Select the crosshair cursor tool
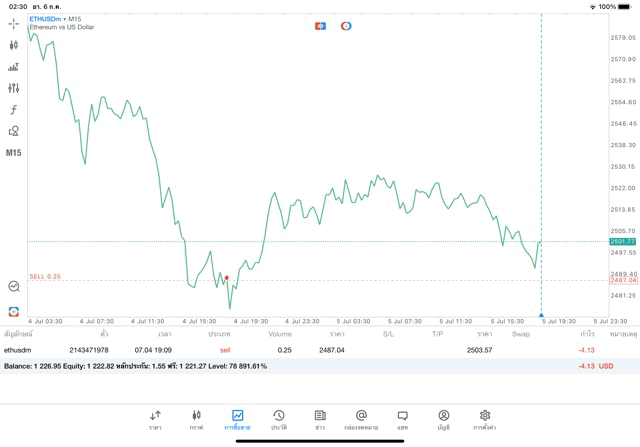 pos(13,23)
